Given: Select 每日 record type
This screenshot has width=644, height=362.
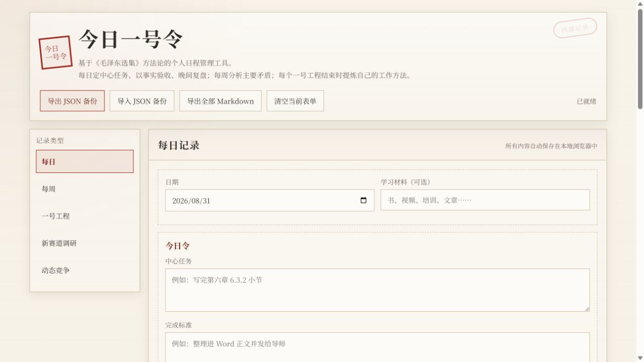Looking at the screenshot, I should point(85,162).
